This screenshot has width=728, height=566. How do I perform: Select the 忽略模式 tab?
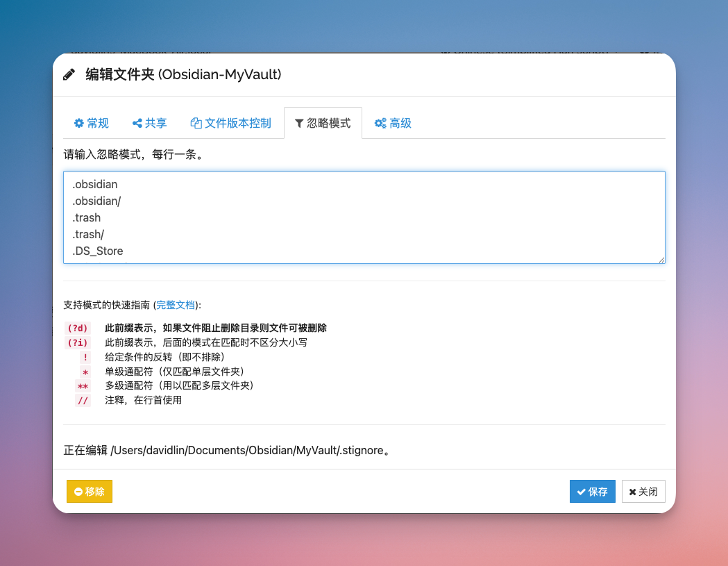point(323,123)
